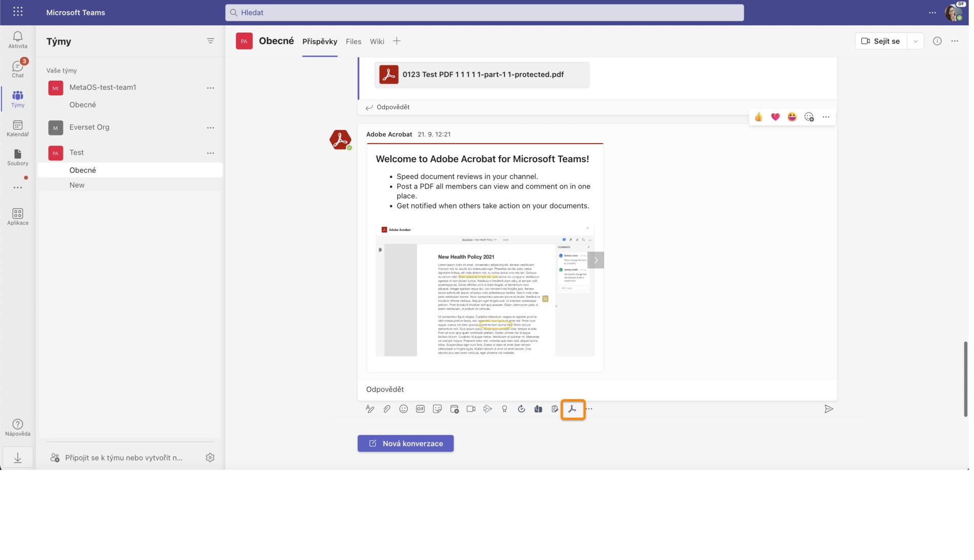Open profile avatar menu
Viewport: 974px width, 560px height.
click(954, 12)
